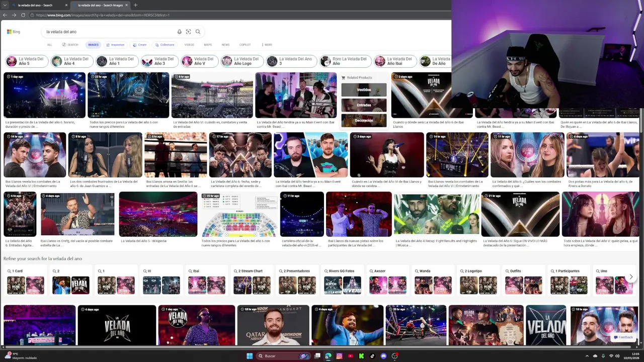Screen dimensions: 644x362
Task: Open Discord from the taskbar
Action: click(383, 356)
